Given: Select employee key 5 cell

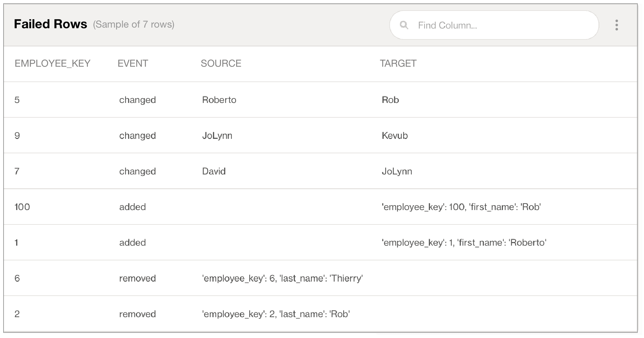Looking at the screenshot, I should tap(17, 100).
